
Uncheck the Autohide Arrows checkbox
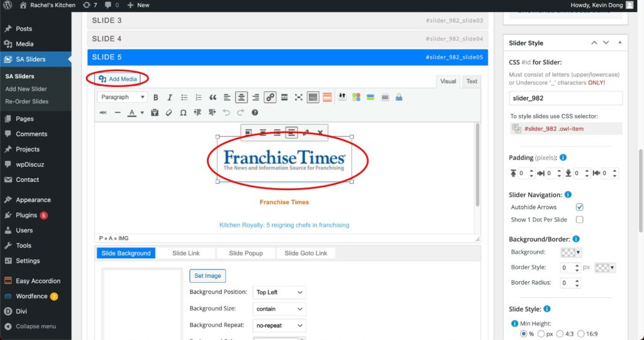[579, 207]
